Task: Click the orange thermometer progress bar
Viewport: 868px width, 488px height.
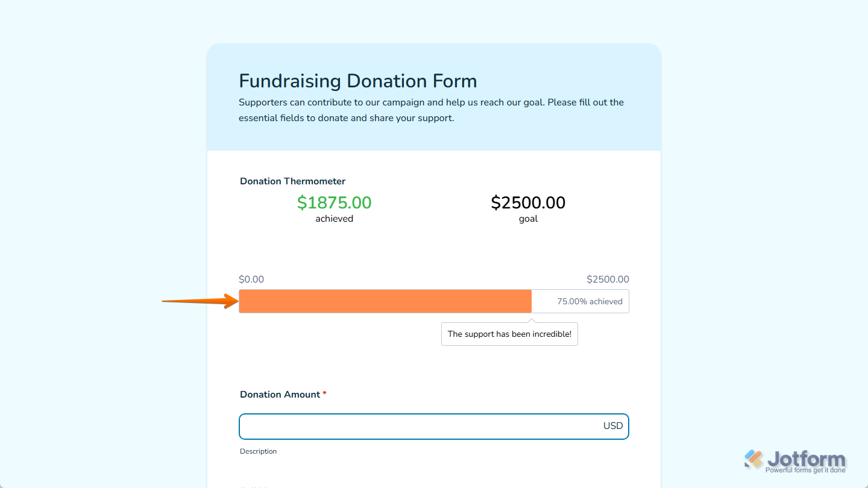Action: point(385,301)
